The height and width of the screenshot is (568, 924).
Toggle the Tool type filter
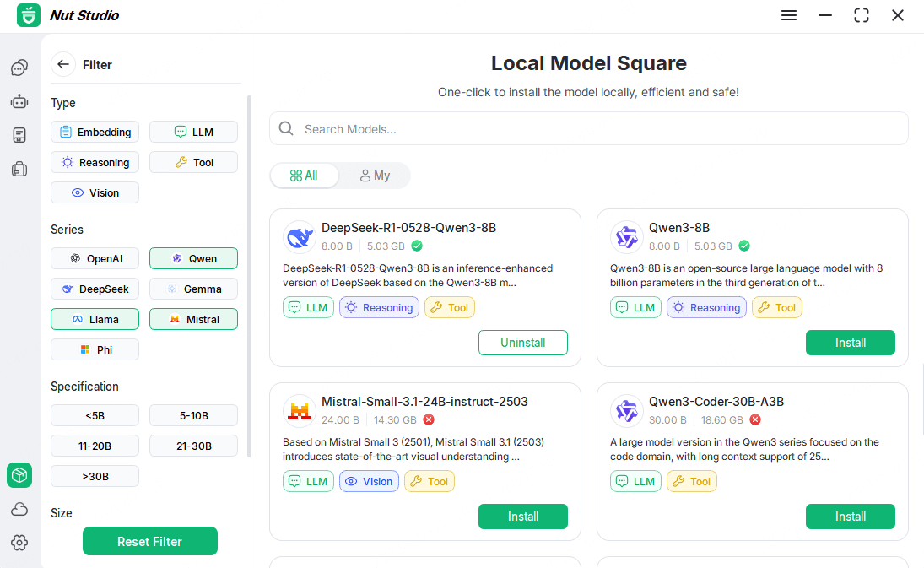pos(194,163)
